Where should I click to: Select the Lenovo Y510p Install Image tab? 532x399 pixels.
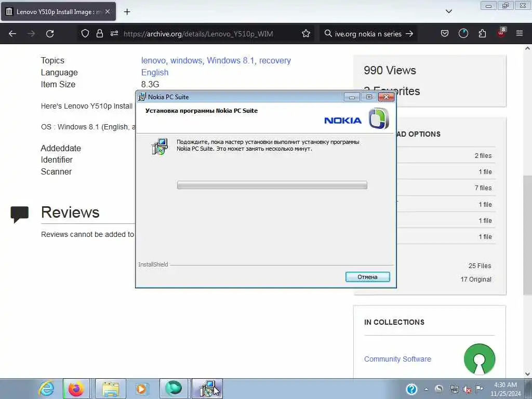coord(58,11)
